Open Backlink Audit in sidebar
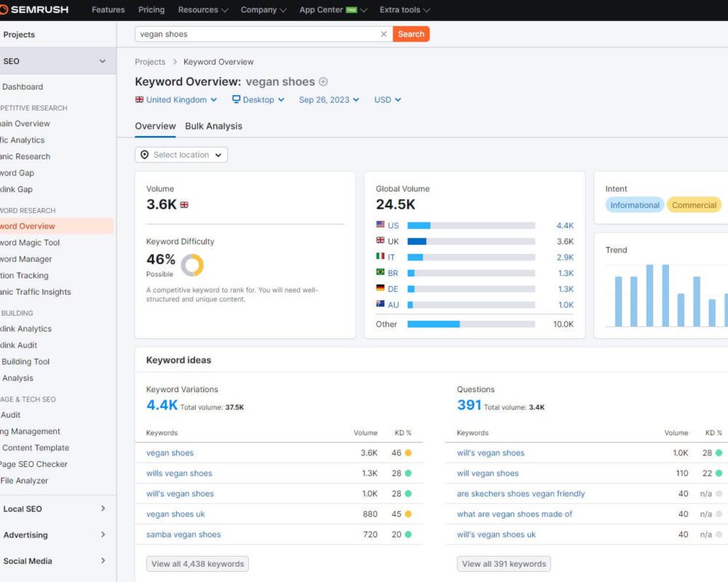The image size is (728, 582). pyautogui.click(x=19, y=346)
